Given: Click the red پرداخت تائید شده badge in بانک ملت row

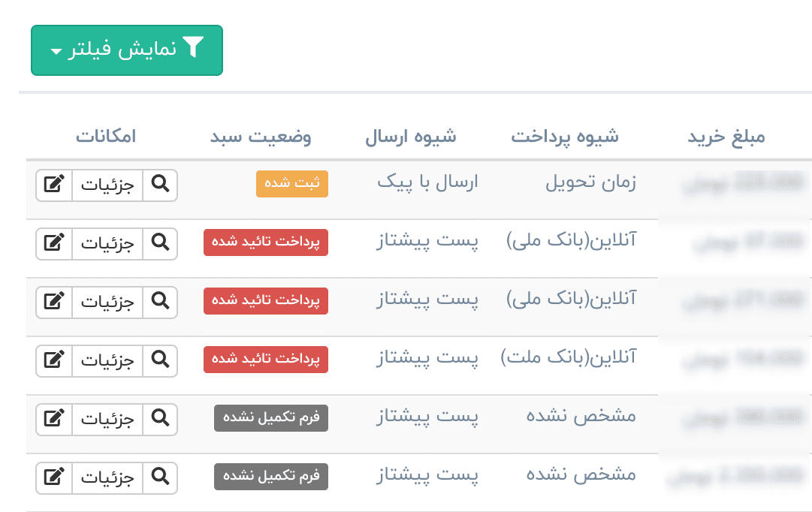Looking at the screenshot, I should coord(266,360).
